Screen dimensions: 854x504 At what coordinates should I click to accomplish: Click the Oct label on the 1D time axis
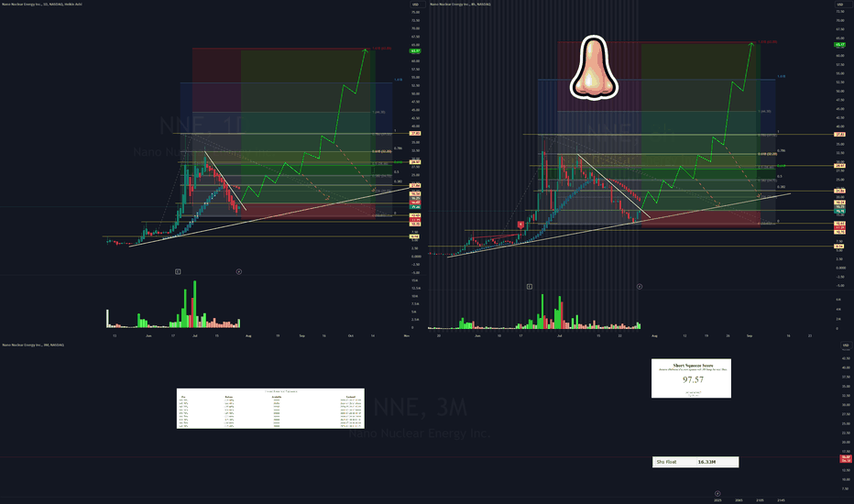tap(351, 336)
